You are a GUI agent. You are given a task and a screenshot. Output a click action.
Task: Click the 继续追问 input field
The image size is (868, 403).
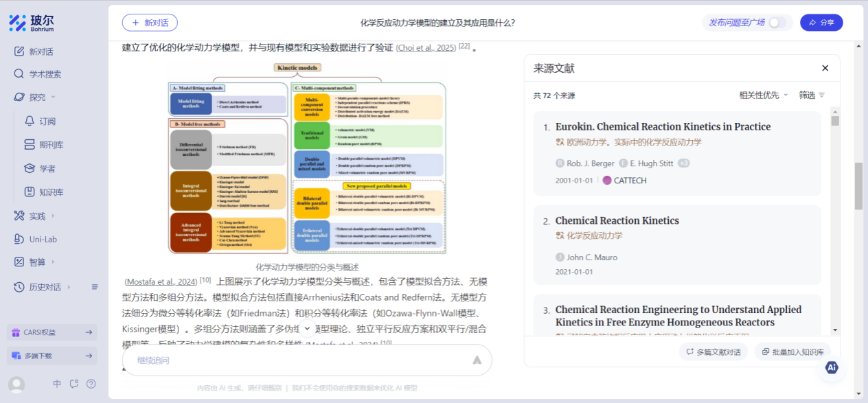click(295, 360)
